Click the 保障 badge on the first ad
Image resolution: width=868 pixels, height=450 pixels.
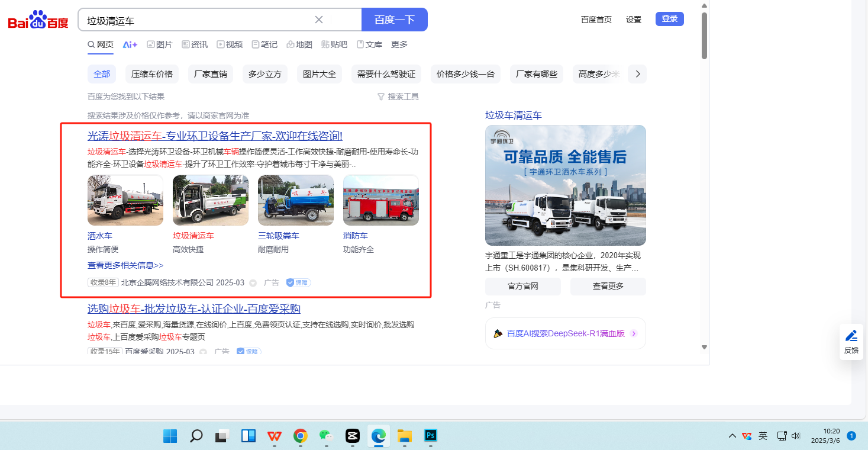click(299, 282)
